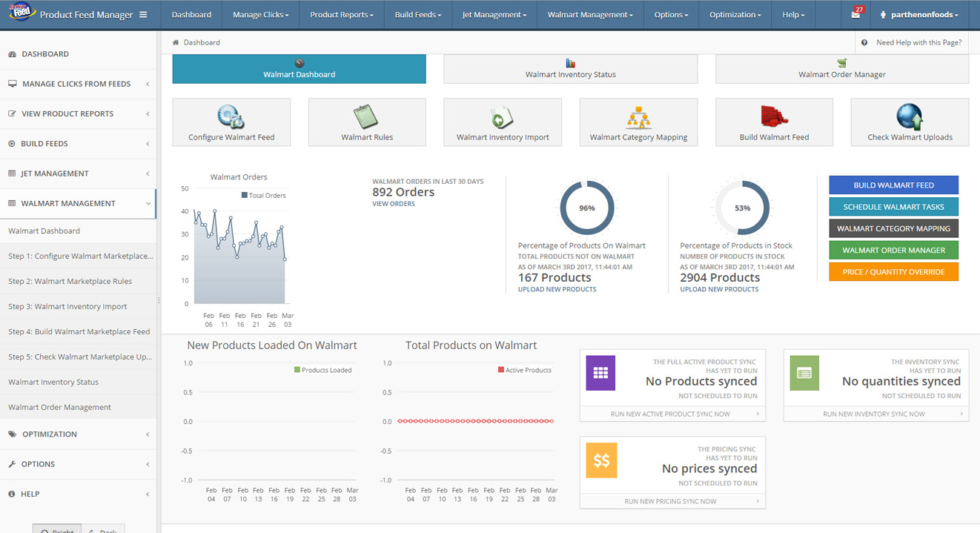Viewport: 980px width, 533px height.
Task: Click the blue BUILD WALMART FEED button
Action: point(893,185)
